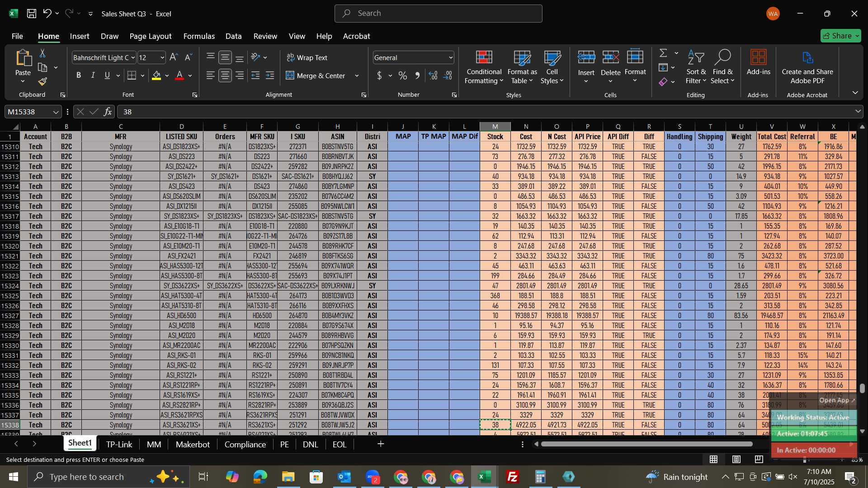868x488 pixels.
Task: Apply yellow Fill Color swatch
Action: pyautogui.click(x=156, y=75)
